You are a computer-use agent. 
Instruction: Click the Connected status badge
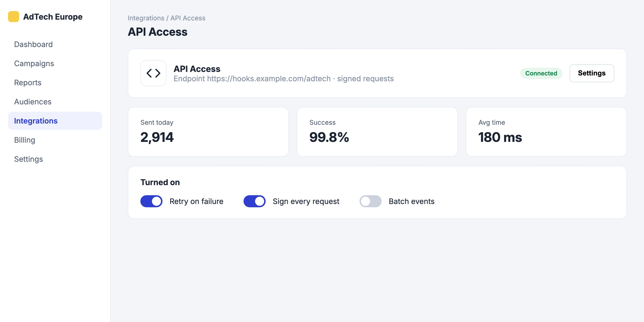tap(541, 73)
